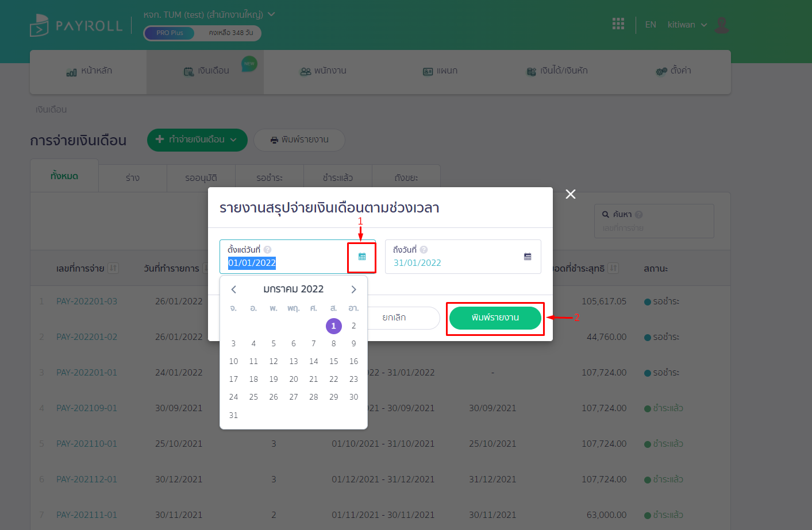Switch to the ชำระแล้ว tab

[337, 177]
